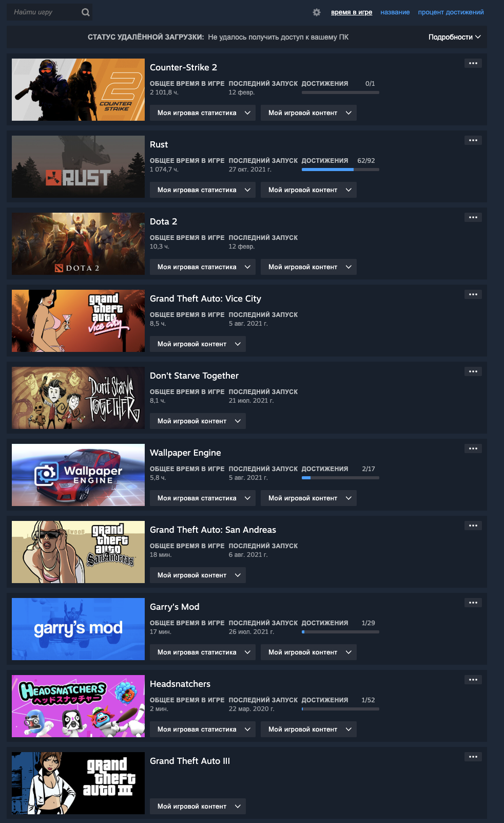Open the settings gear icon
The image size is (504, 823).
coord(317,12)
